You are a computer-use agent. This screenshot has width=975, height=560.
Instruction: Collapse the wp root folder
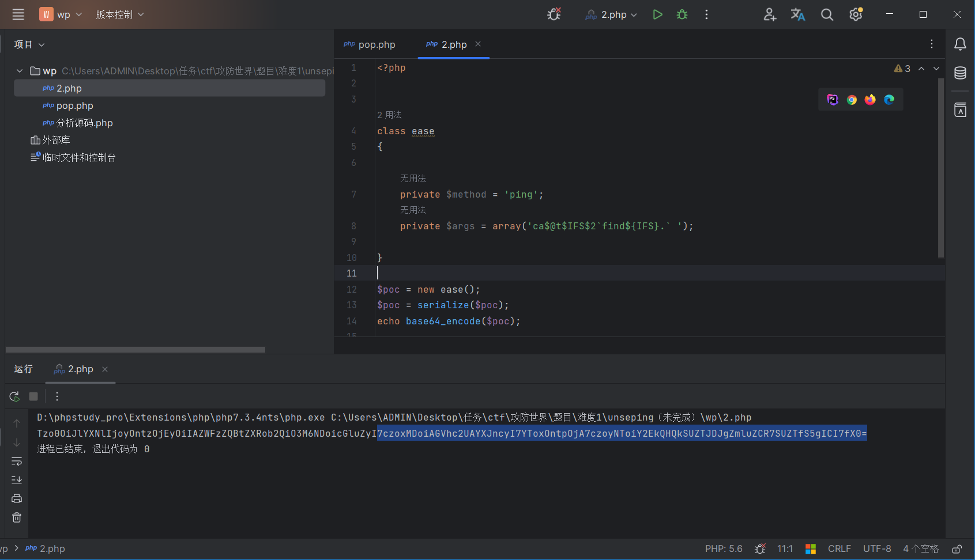click(x=20, y=71)
